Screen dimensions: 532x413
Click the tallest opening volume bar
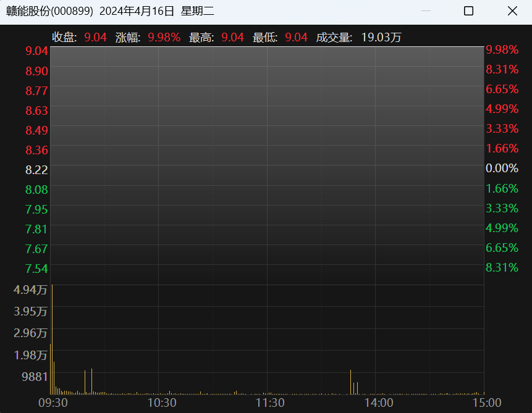point(52,340)
